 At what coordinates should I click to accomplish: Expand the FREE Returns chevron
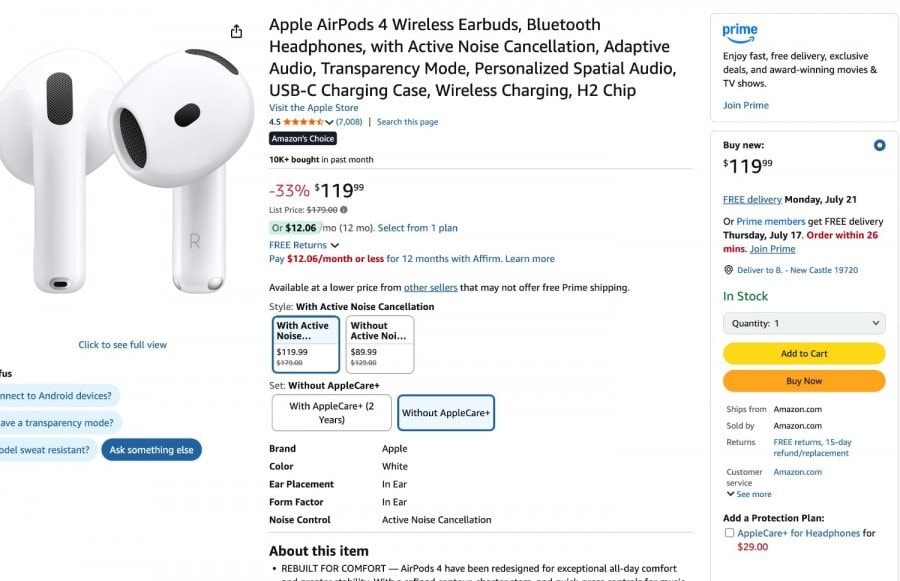pos(335,245)
